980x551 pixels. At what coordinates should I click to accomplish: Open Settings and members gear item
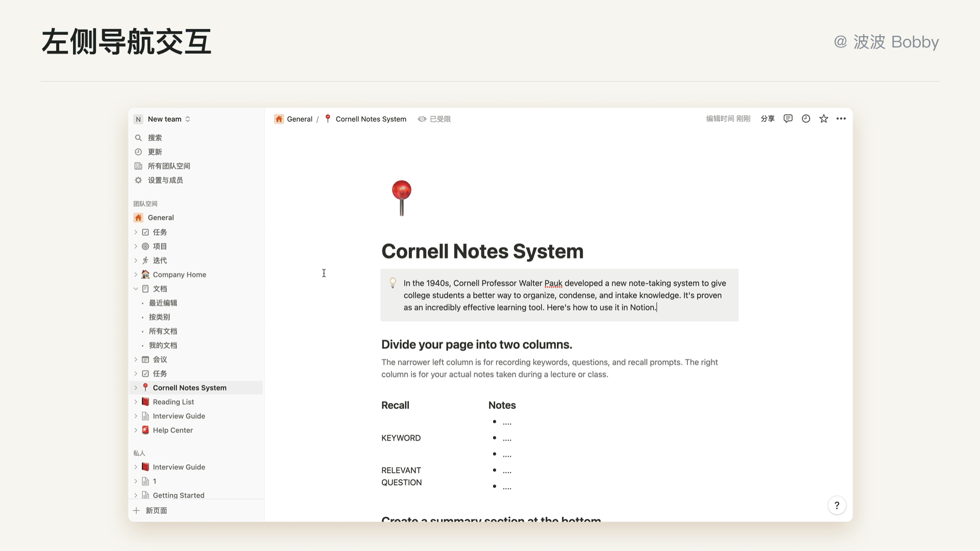[165, 180]
